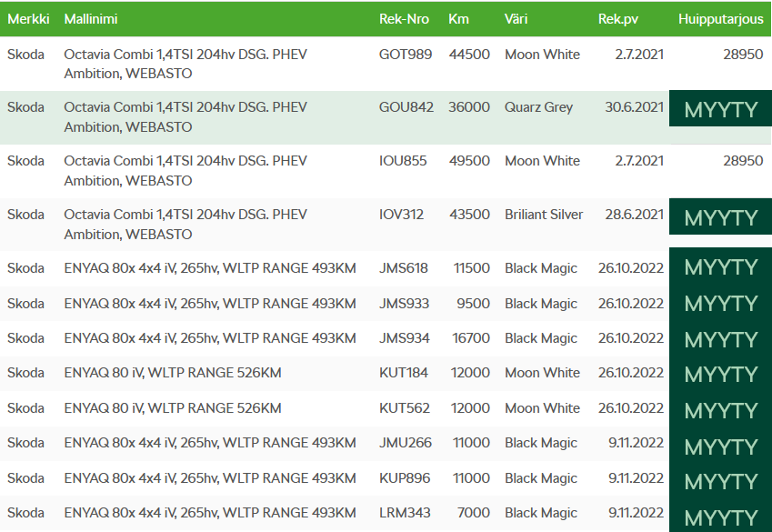
Task: Click Octavia Combi model name in GOT989 row
Action: click(185, 64)
